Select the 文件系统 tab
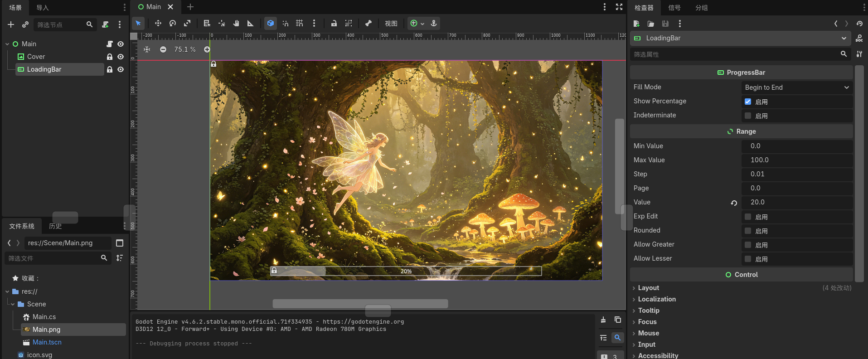Viewport: 868px width, 359px height. 22,226
